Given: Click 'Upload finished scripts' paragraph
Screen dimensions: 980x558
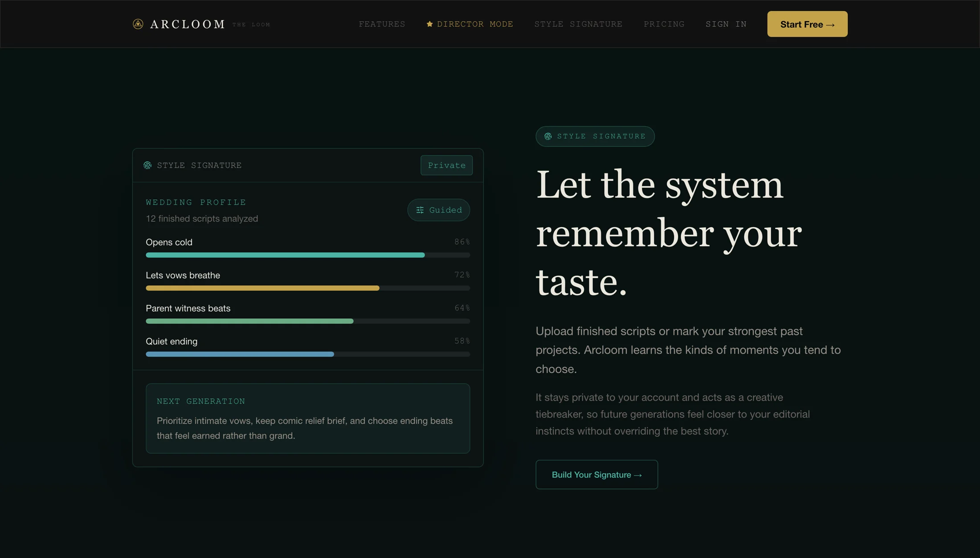Looking at the screenshot, I should (x=688, y=350).
